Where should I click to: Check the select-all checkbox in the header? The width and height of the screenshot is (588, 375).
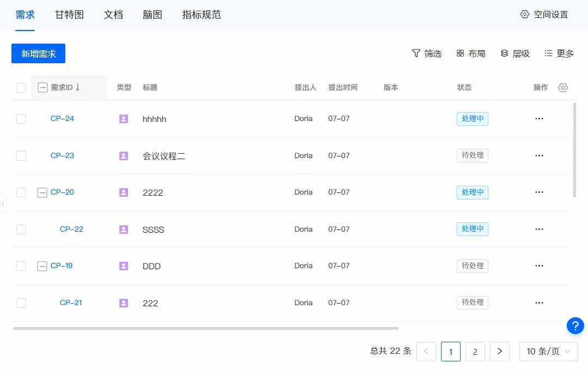(21, 88)
